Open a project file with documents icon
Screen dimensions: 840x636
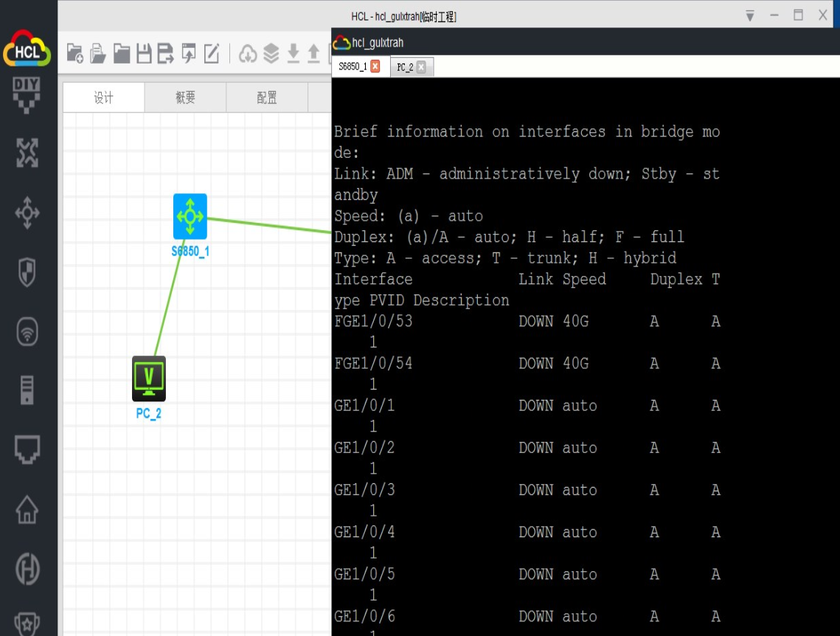[x=98, y=54]
